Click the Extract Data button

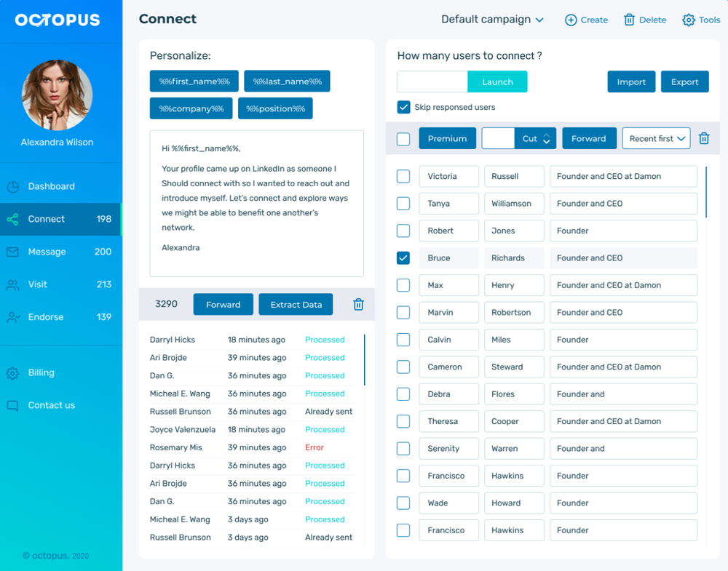(x=296, y=304)
